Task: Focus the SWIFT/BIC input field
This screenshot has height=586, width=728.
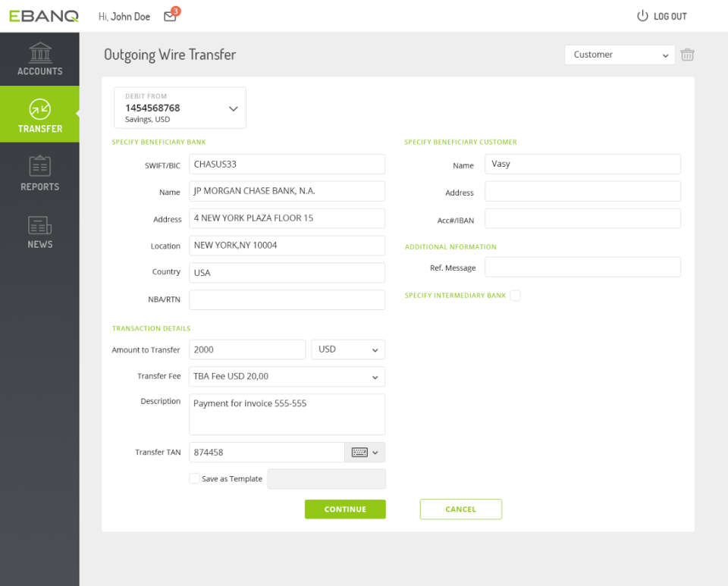Action: click(287, 165)
